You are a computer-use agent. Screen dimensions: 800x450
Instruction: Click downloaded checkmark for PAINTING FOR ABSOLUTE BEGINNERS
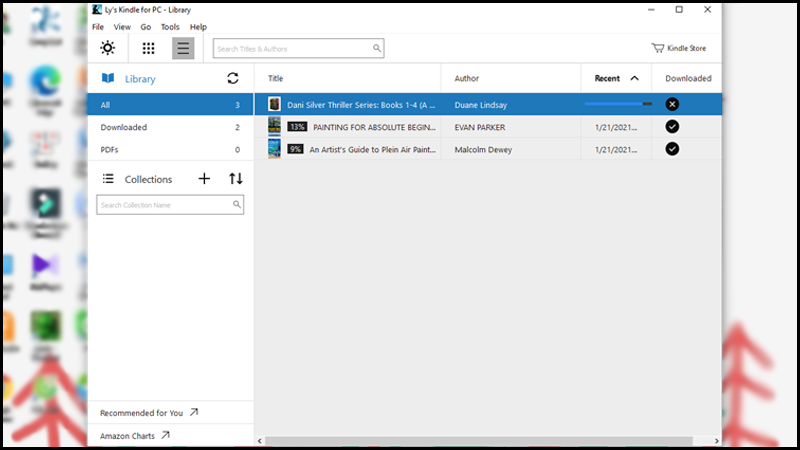click(672, 127)
